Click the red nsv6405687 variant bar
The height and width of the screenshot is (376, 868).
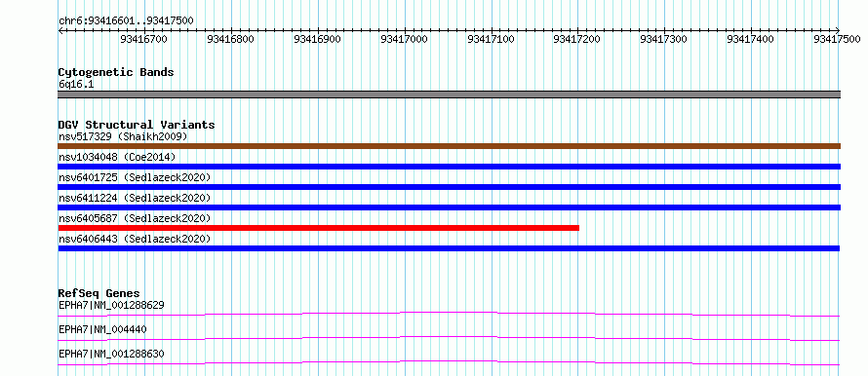coord(318,228)
